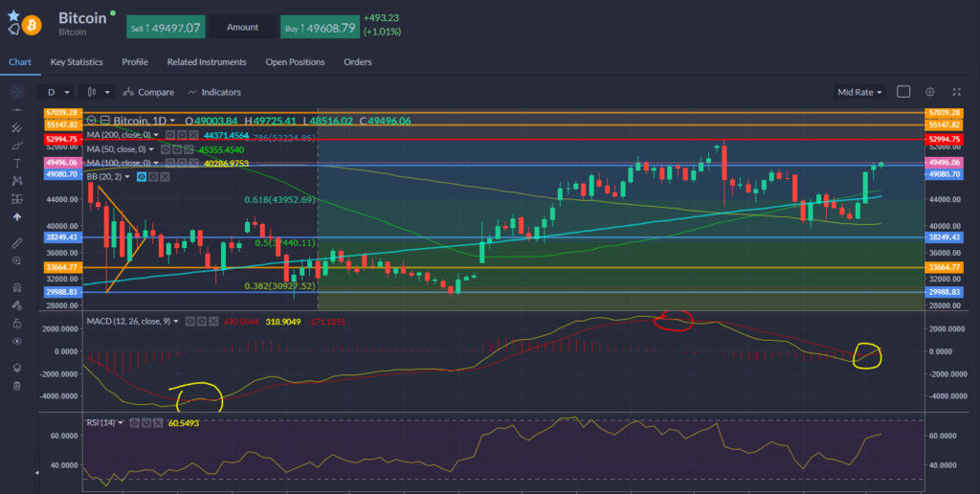Click the price alert bell icon
The image size is (980, 494).
12,31
